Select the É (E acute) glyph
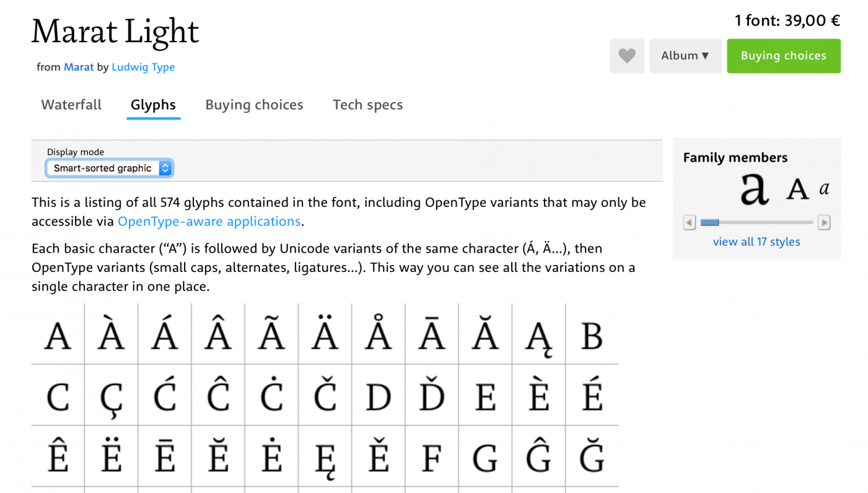 (x=592, y=395)
